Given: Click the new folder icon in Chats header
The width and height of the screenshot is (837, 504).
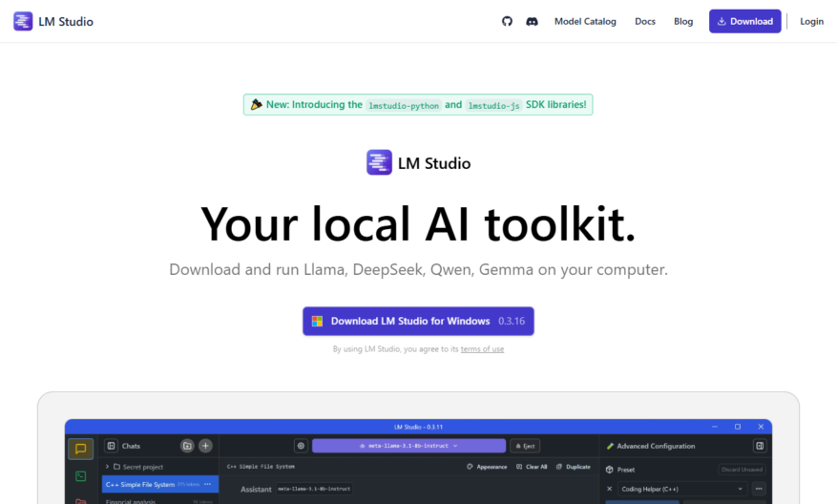Looking at the screenshot, I should click(187, 446).
